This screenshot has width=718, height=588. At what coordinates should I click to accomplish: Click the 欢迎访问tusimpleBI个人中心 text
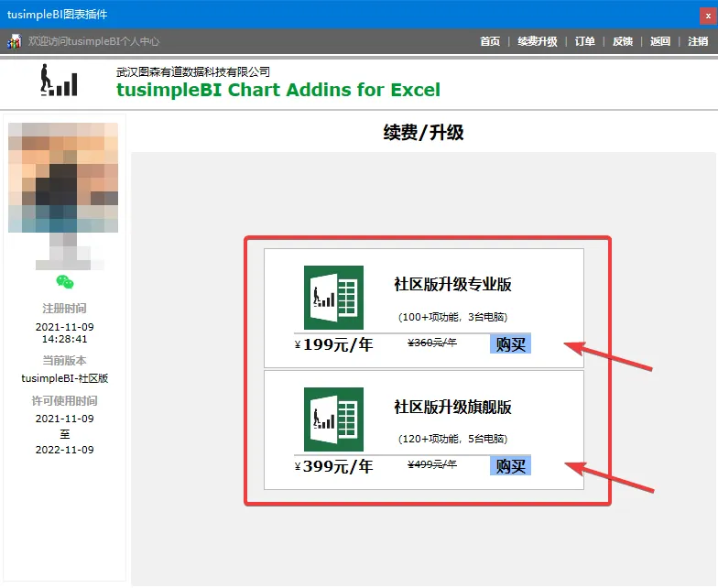click(93, 42)
